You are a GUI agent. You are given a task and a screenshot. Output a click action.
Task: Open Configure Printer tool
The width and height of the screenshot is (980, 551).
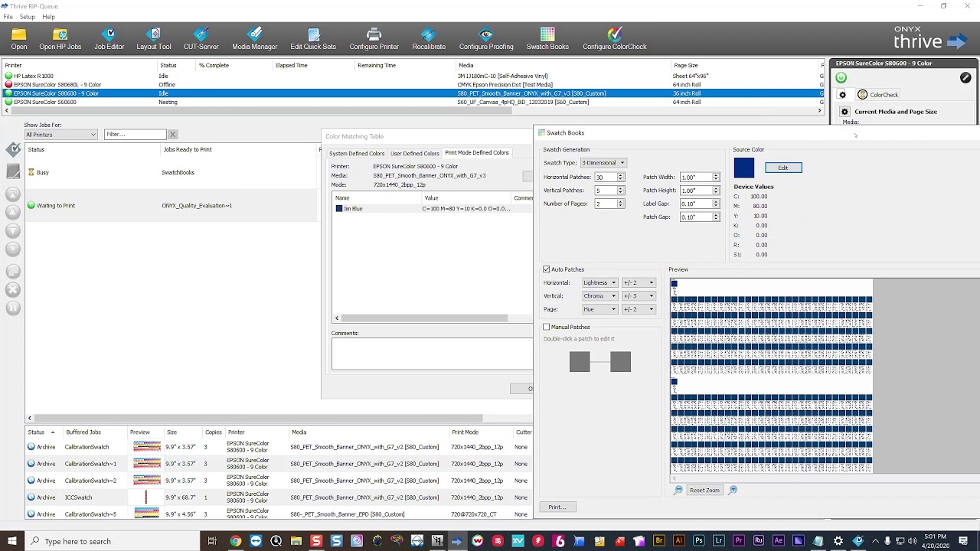[x=374, y=39]
